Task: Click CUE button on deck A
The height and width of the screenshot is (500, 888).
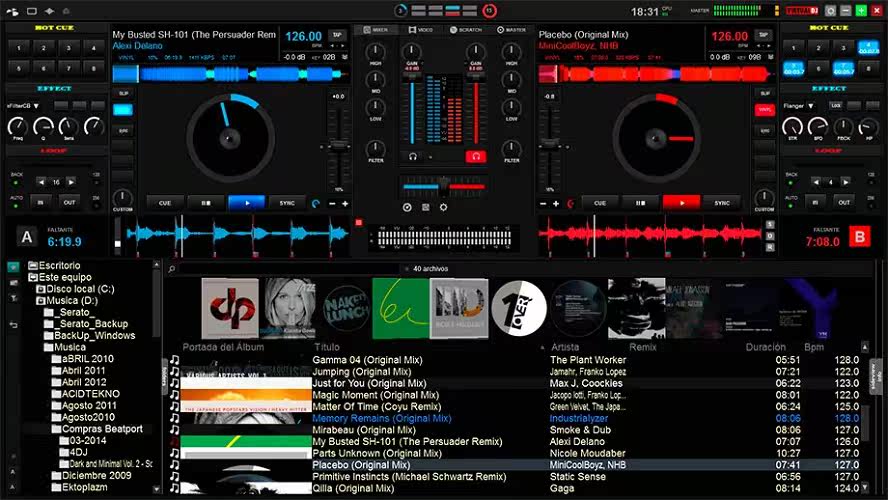Action: click(x=165, y=203)
